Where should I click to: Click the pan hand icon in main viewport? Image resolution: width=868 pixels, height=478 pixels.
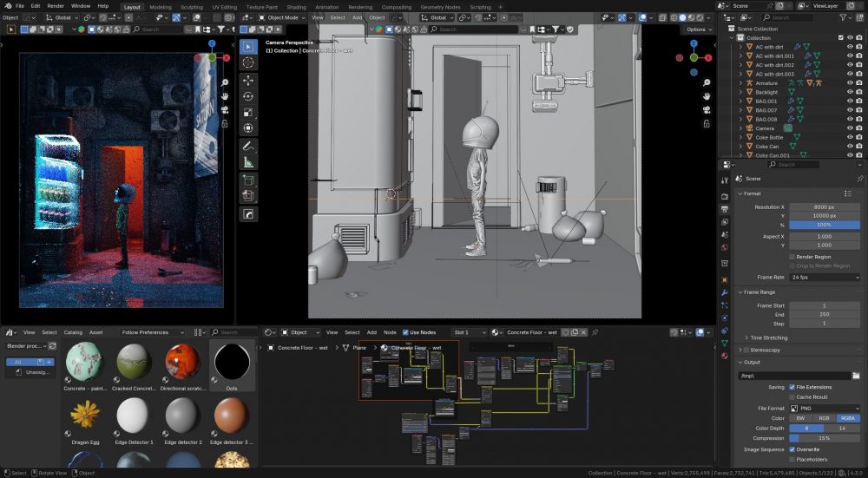(707, 96)
